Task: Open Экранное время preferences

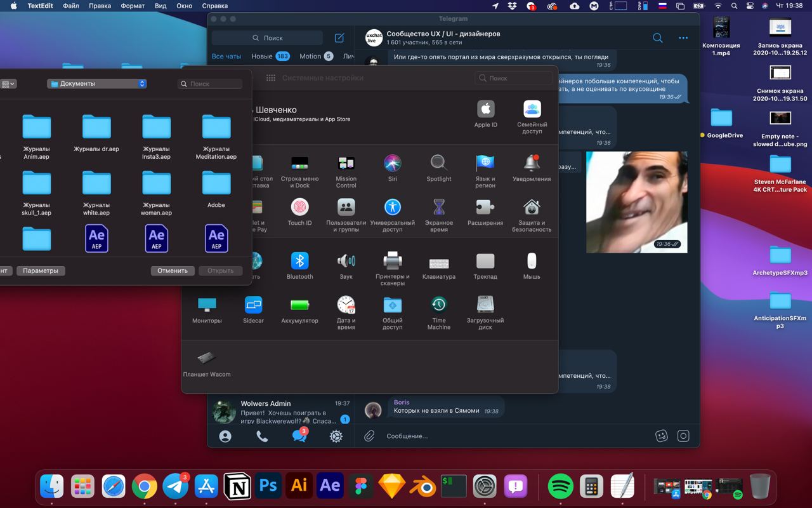Action: (x=439, y=215)
